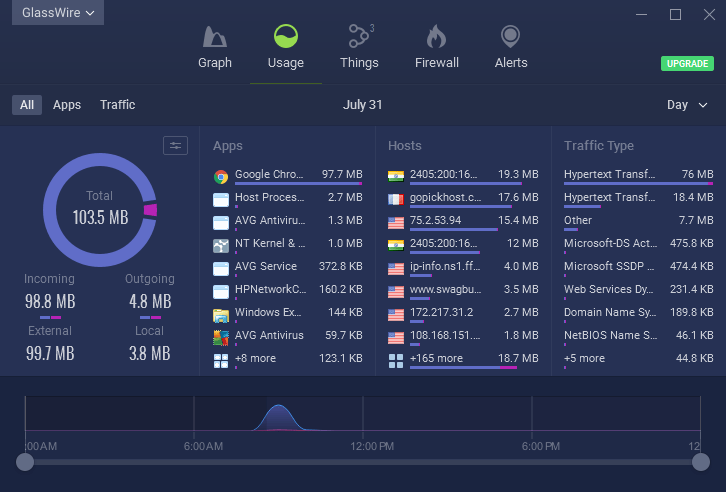Select the green Usage icon
The height and width of the screenshot is (492, 726).
pos(286,36)
